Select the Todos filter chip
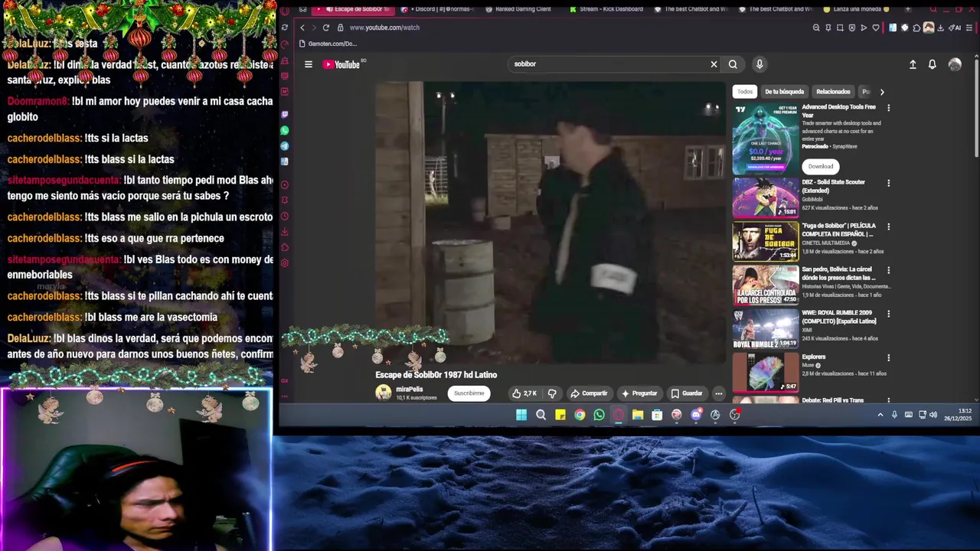This screenshot has width=980, height=551. [745, 92]
